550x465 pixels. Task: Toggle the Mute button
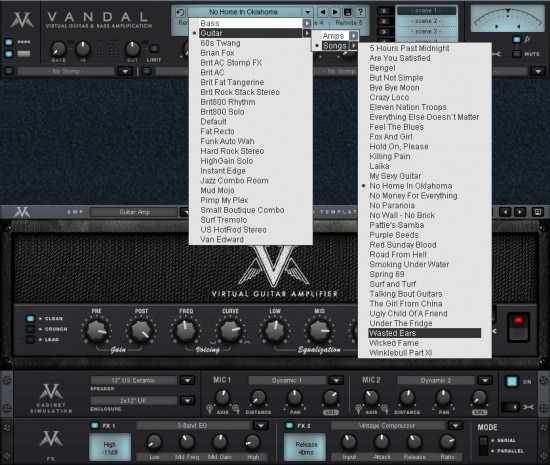click(x=516, y=54)
